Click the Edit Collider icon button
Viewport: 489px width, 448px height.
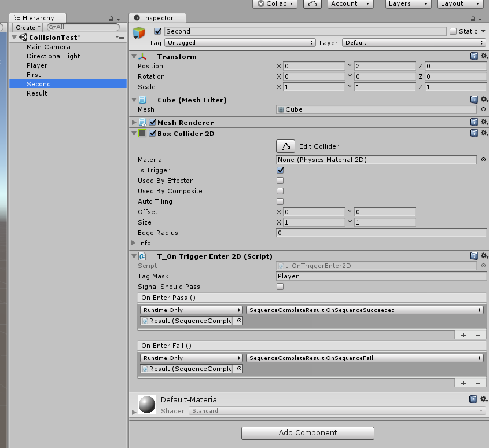tap(285, 146)
